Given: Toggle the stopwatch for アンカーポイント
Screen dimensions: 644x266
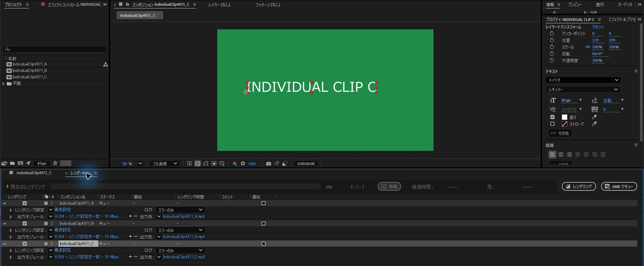Looking at the screenshot, I should tap(552, 33).
